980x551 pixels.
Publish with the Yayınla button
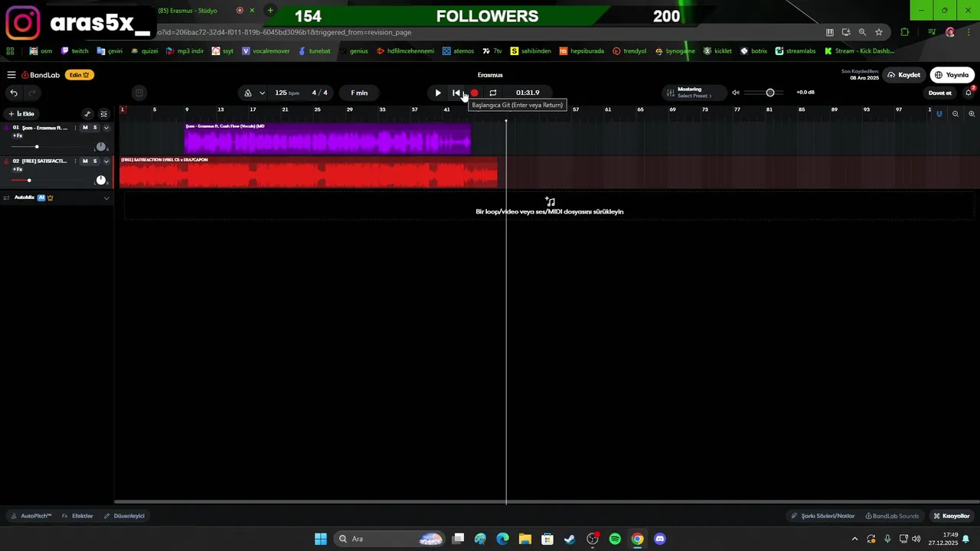coord(952,75)
